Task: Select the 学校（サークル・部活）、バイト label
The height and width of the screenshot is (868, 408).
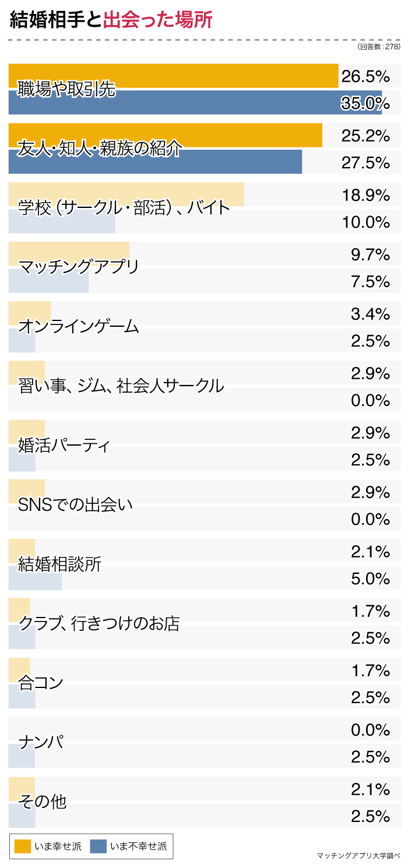Action: pyautogui.click(x=124, y=208)
